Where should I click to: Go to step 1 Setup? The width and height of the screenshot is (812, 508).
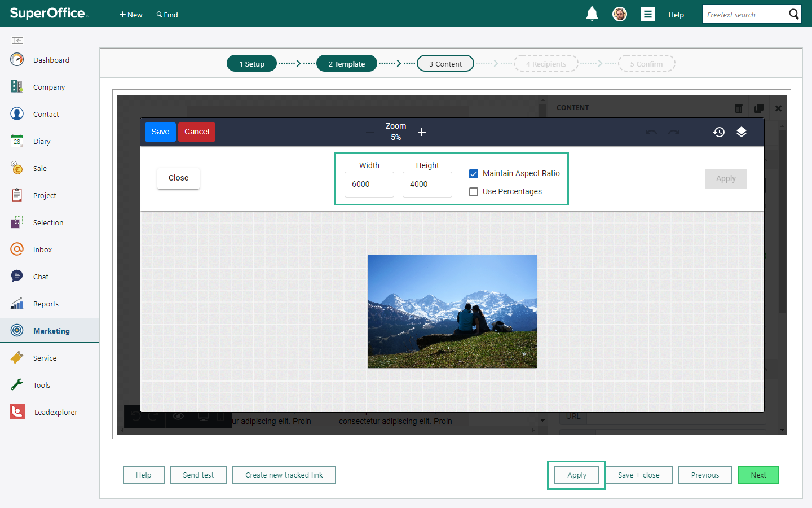(x=251, y=64)
